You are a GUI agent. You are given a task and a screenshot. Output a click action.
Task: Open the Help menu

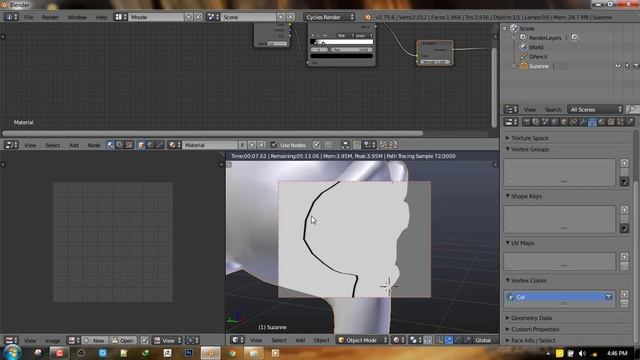click(x=101, y=17)
